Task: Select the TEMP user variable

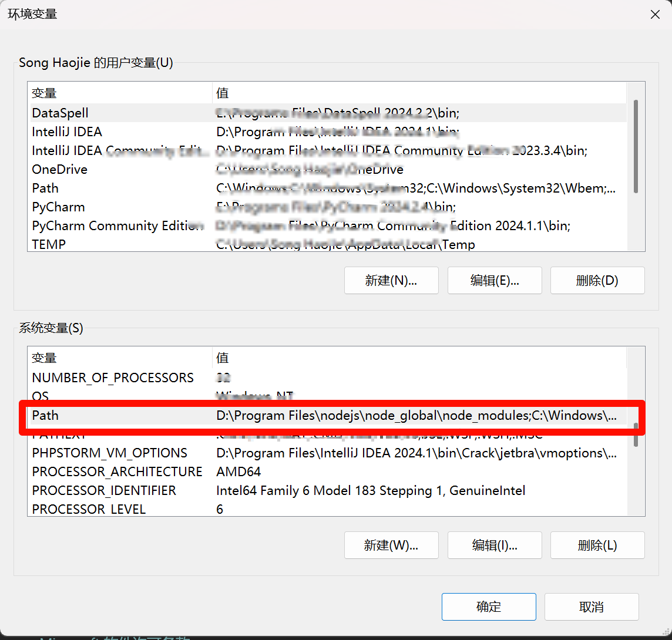Action: tap(117, 244)
